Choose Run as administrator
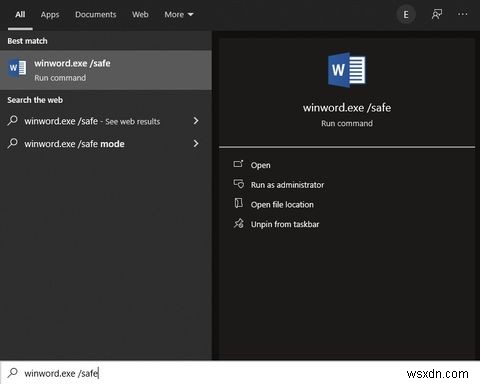This screenshot has height=384, width=480. click(287, 185)
